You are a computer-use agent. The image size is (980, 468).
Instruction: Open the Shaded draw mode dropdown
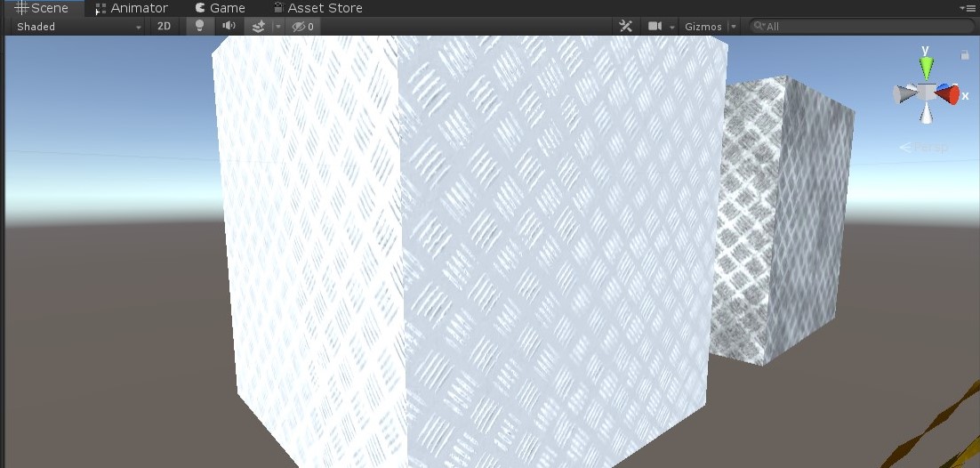79,27
